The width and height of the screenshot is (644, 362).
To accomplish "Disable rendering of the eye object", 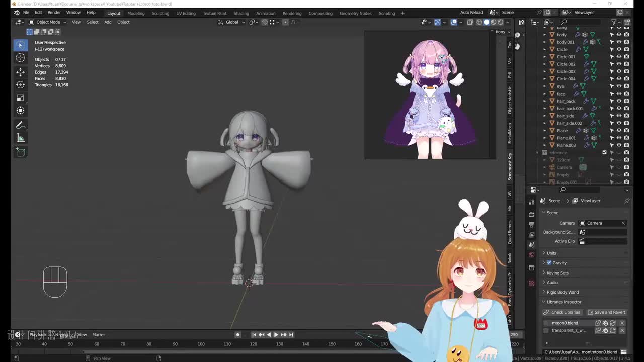I will (x=626, y=86).
